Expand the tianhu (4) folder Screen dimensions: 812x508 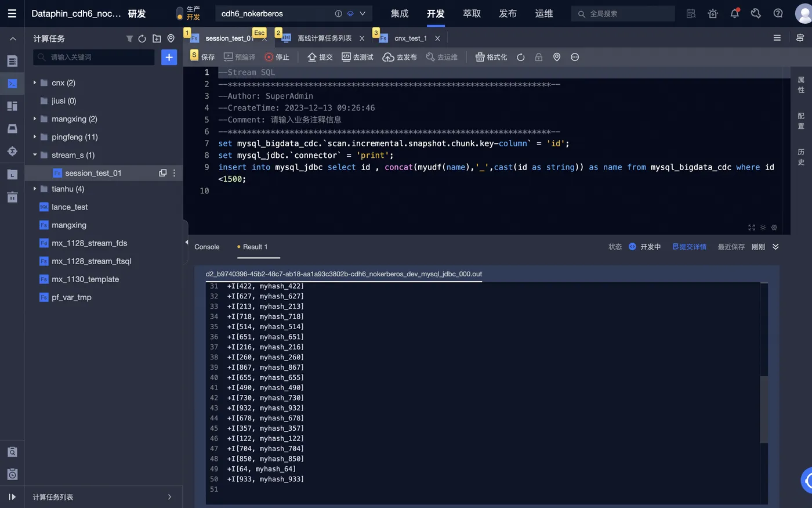(x=35, y=189)
